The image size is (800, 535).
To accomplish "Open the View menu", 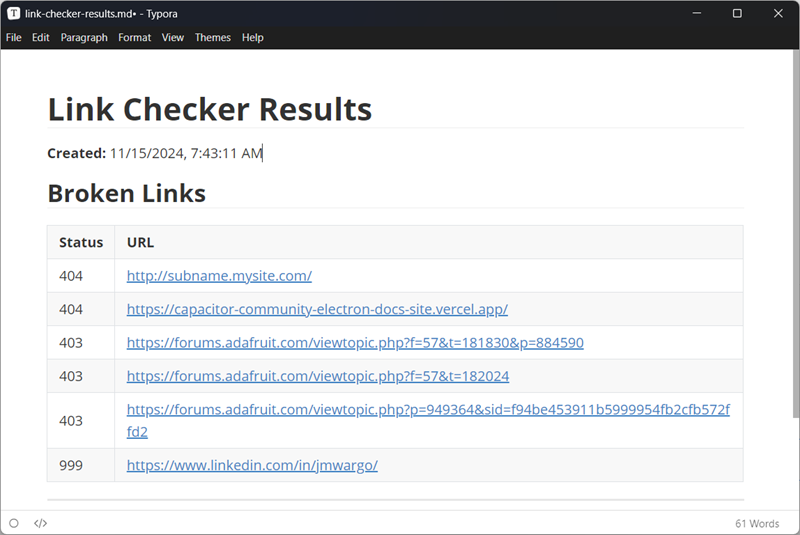I will coord(173,38).
